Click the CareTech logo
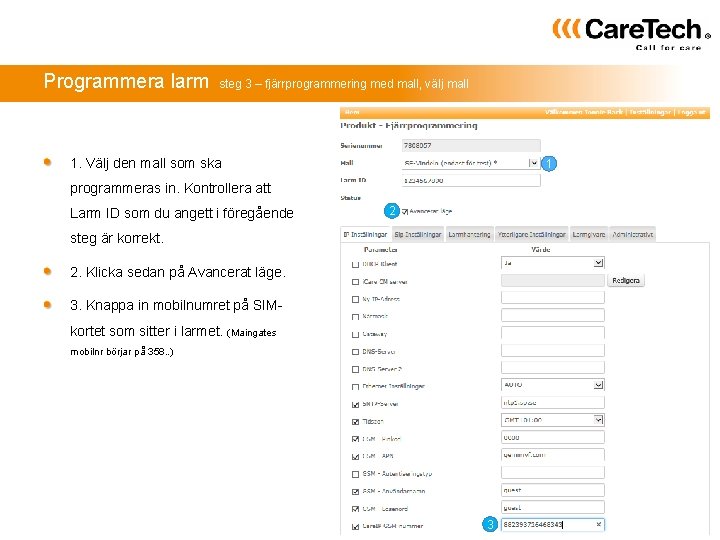 pyautogui.click(x=631, y=33)
